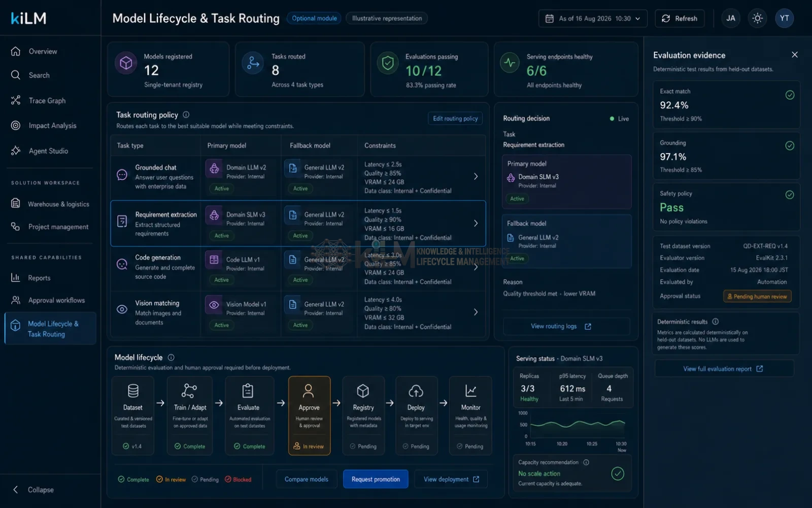The width and height of the screenshot is (812, 508).
Task: Open the YT user avatar menu
Action: (784, 18)
